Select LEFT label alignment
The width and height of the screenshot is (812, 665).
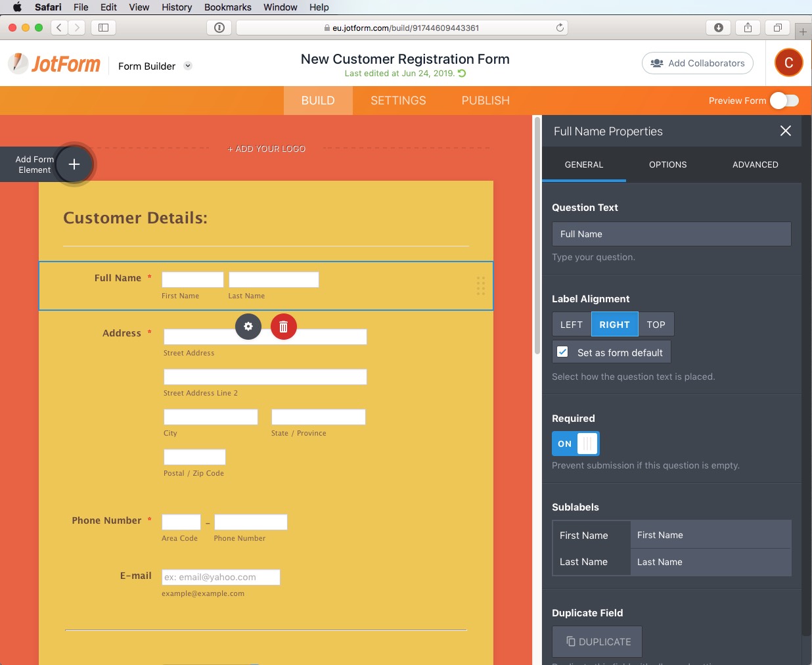click(x=572, y=325)
